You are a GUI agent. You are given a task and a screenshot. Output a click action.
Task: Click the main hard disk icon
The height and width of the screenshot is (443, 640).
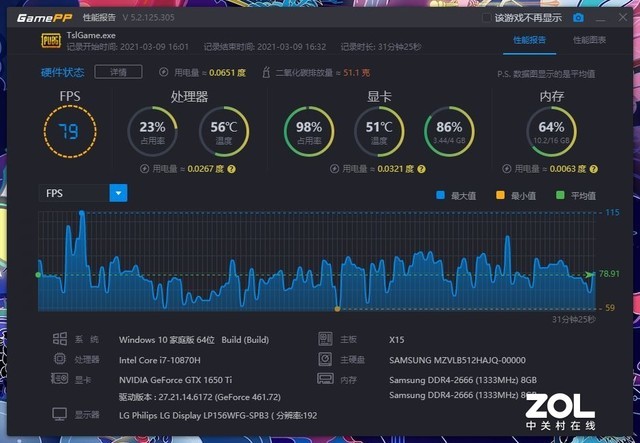pos(325,359)
